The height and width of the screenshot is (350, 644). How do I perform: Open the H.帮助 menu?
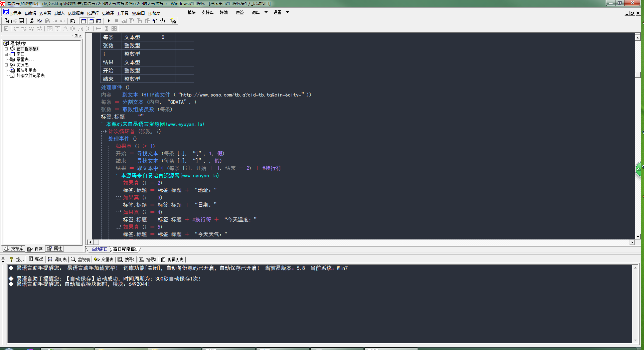click(x=154, y=13)
